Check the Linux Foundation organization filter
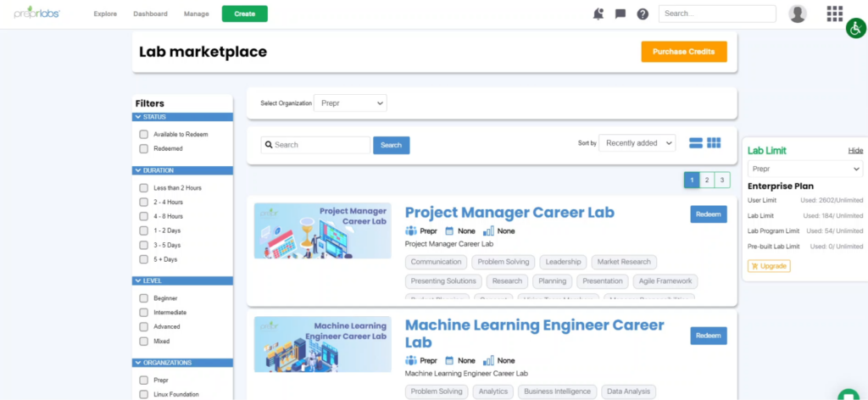 click(x=144, y=394)
